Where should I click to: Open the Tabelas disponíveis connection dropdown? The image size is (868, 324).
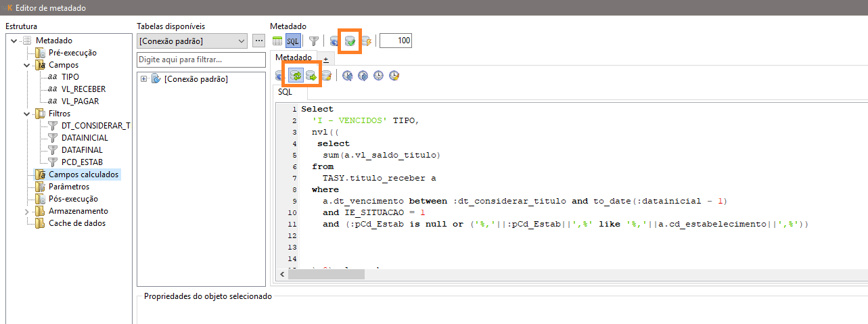tap(192, 41)
